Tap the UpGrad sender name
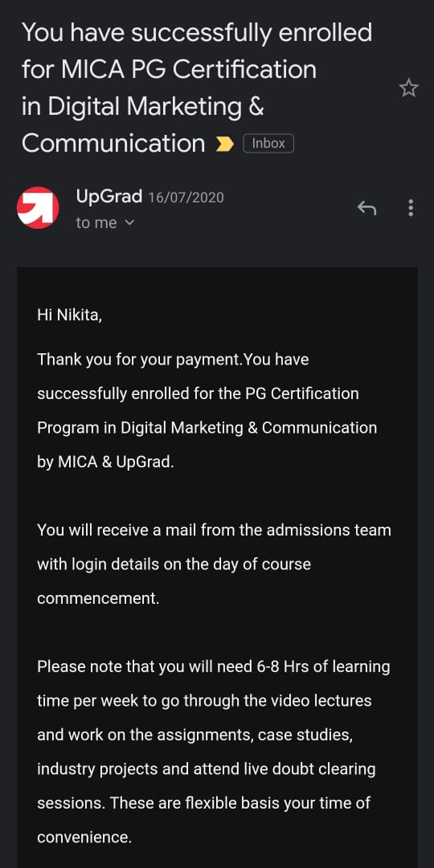 (x=109, y=197)
